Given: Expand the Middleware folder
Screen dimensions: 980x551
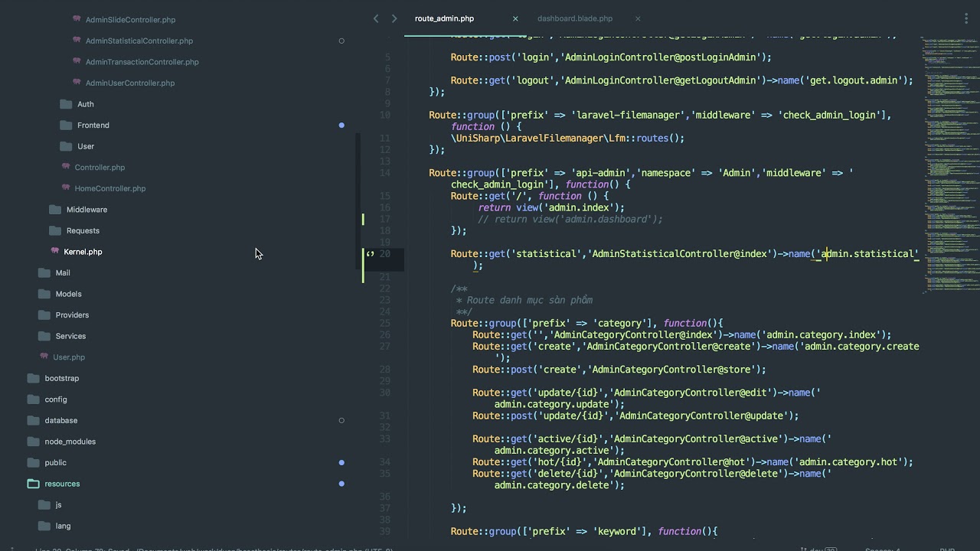Looking at the screenshot, I should (x=87, y=209).
